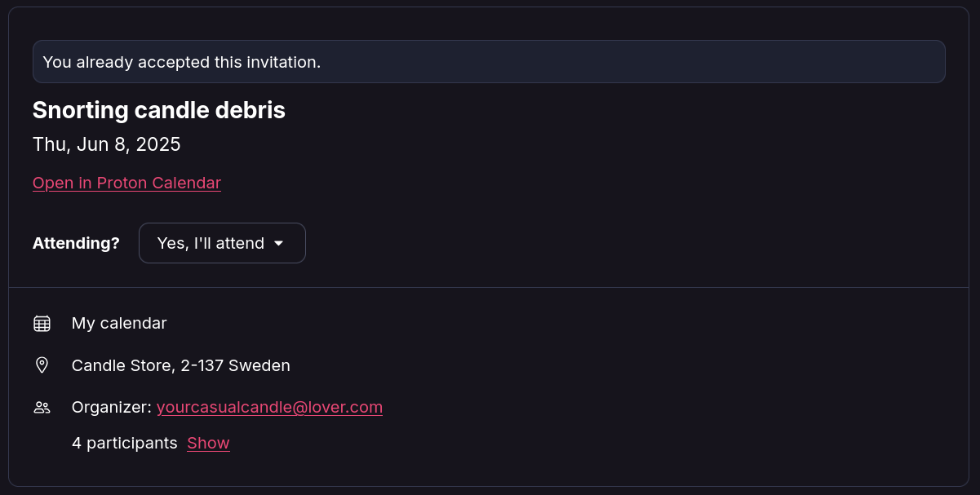980x495 pixels.
Task: Click the calendar grid icon beside My calendar
Action: click(42, 324)
